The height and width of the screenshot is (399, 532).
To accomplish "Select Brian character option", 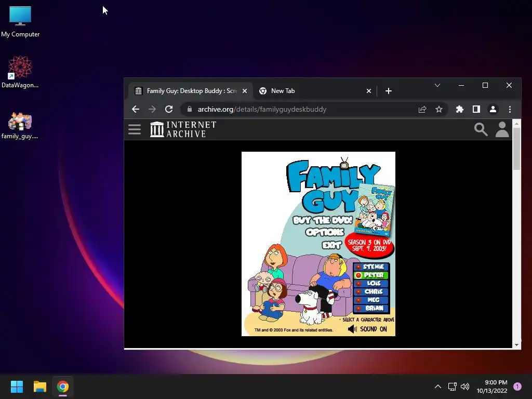I will 371,309.
